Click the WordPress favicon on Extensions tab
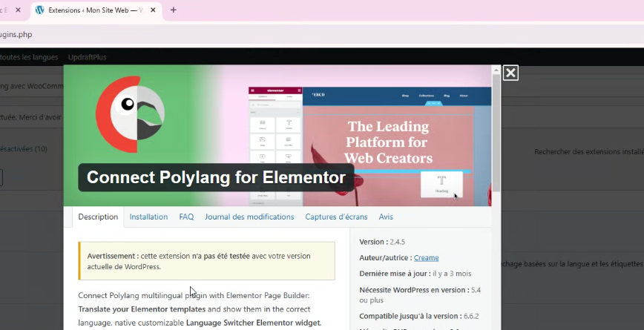Screen dimensions: 644x330 (40, 10)
